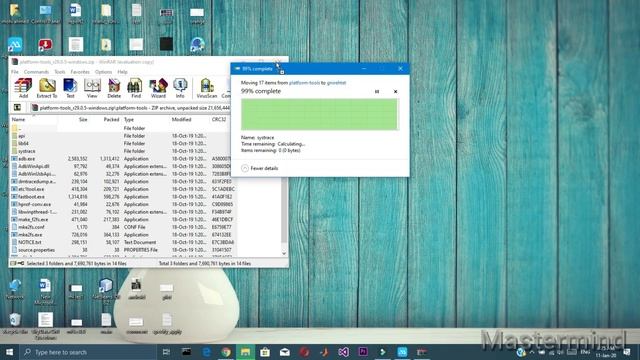This screenshot has height=360, width=640.
Task: Click the Info toolbar icon
Action: coord(180,88)
